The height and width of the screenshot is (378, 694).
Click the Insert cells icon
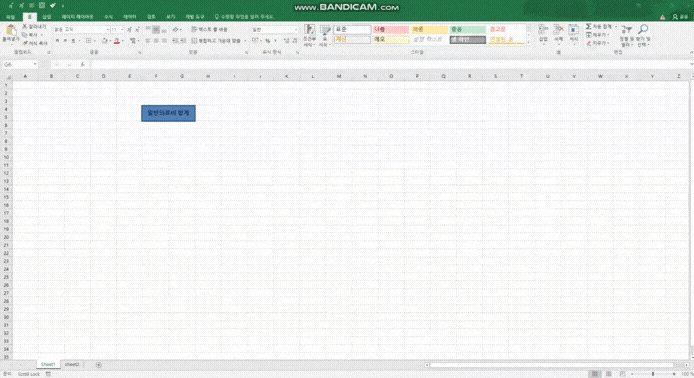pos(543,30)
